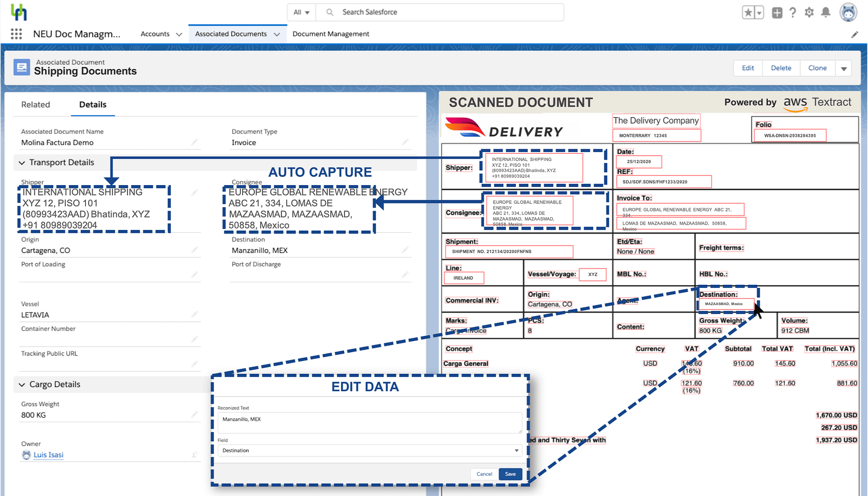Open the favorites list dropdown arrow
The image size is (868, 496).
click(760, 13)
